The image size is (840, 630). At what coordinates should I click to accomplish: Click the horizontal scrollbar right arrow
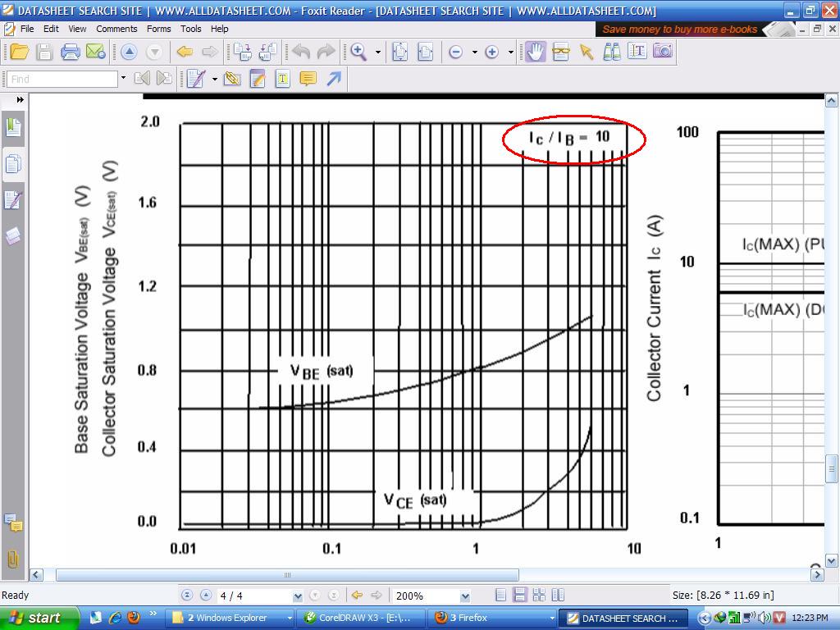[817, 575]
